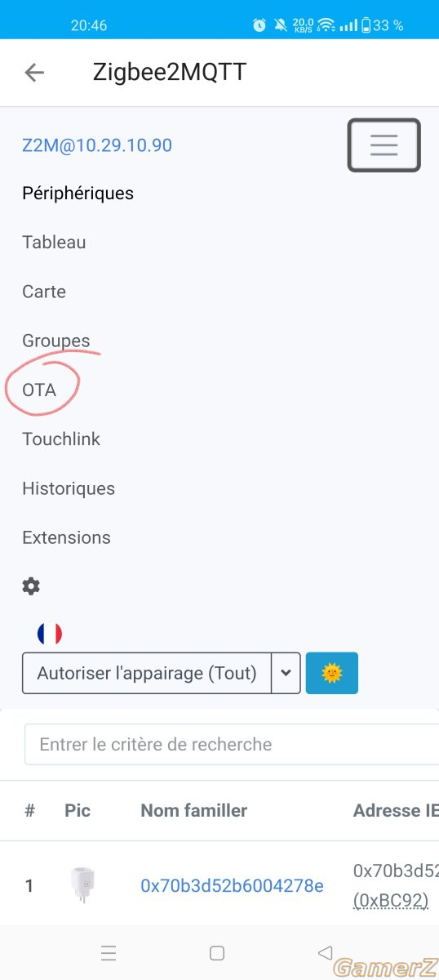Collapse the hamburger navigation menu
The image size is (439, 980).
click(x=384, y=145)
